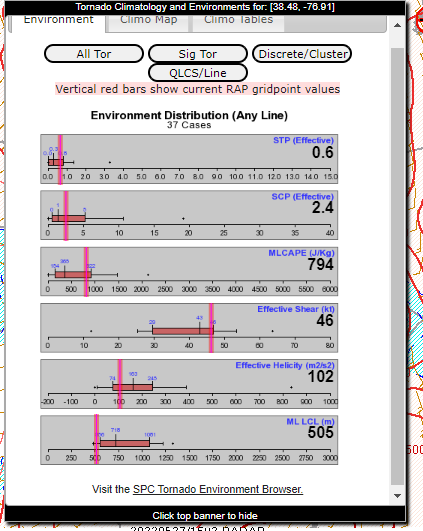The width and height of the screenshot is (423, 531).
Task: Click the STP (Effective) chart label
Action: (x=303, y=140)
